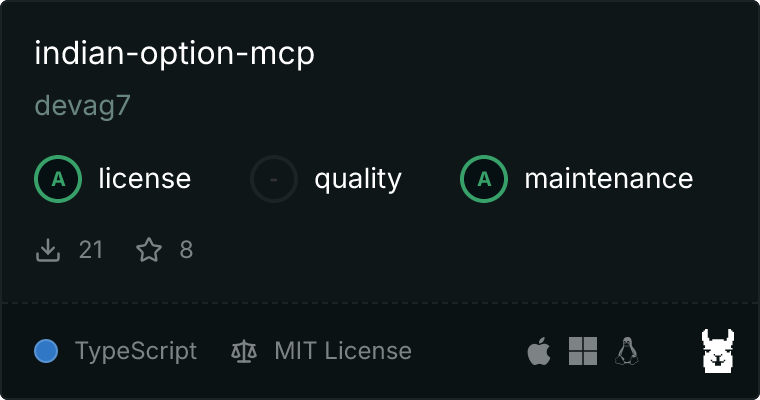760x400 pixels.
Task: Click the star outline icon
Action: pyautogui.click(x=149, y=250)
